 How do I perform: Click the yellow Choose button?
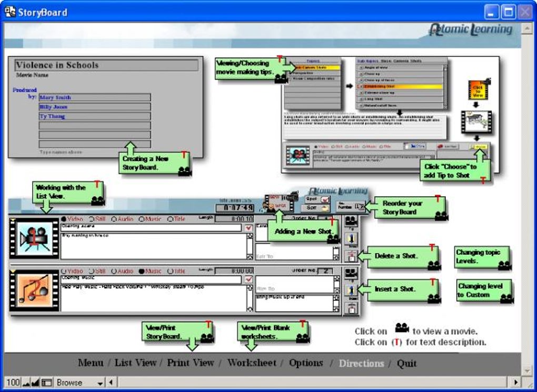[479, 147]
